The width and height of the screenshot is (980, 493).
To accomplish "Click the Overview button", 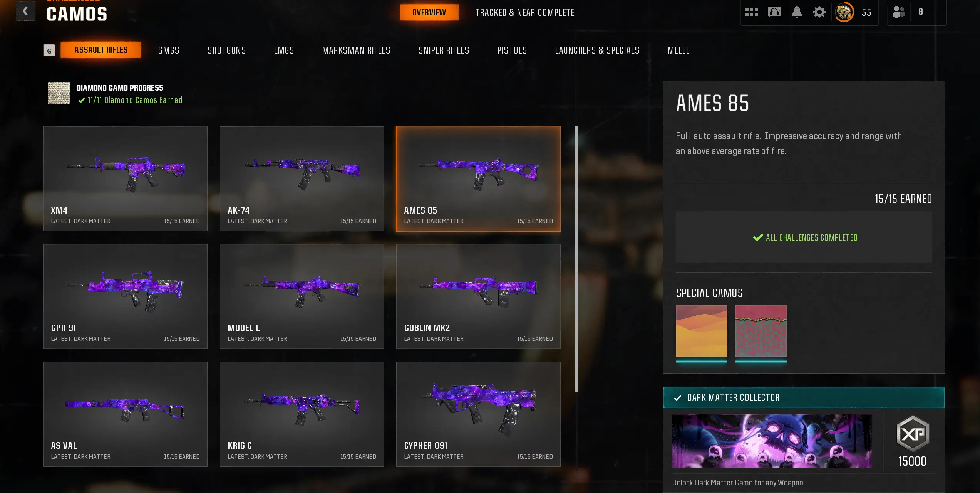I will pos(429,13).
